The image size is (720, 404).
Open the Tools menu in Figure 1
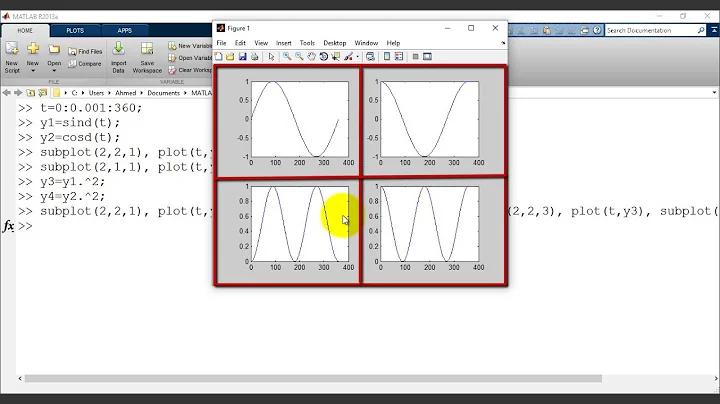307,43
